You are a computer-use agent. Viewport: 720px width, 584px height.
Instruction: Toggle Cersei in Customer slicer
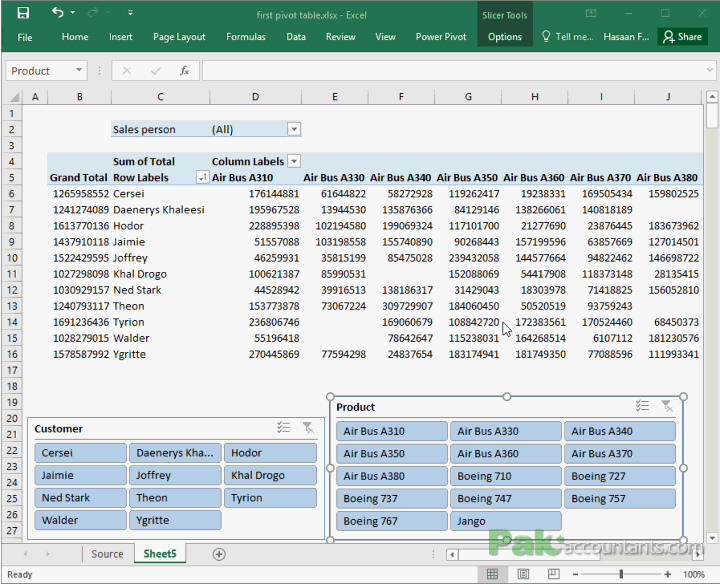80,453
